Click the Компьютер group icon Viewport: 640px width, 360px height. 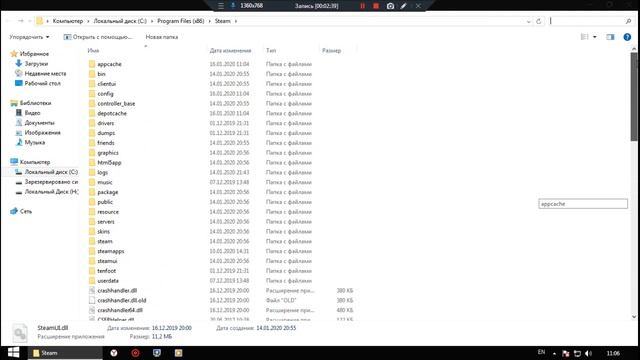tap(14, 162)
